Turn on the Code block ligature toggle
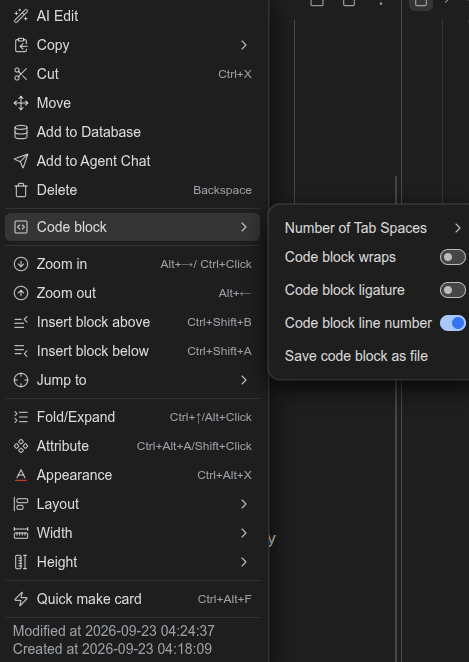Image resolution: width=469 pixels, height=662 pixels. 453,290
